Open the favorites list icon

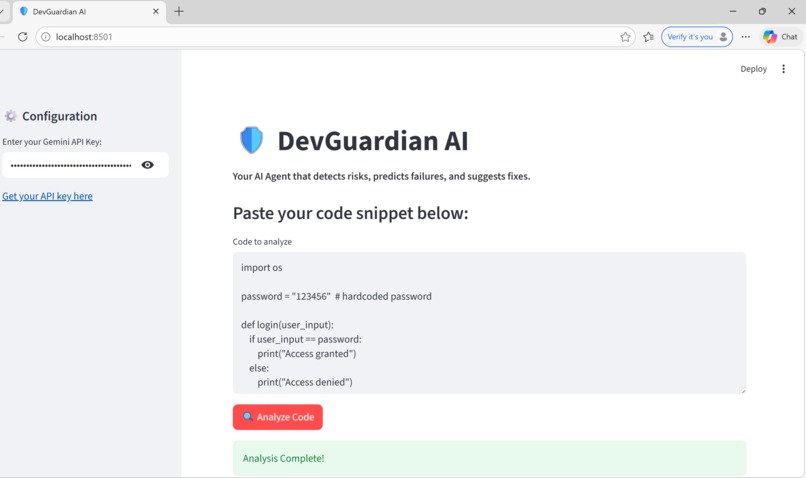click(649, 37)
